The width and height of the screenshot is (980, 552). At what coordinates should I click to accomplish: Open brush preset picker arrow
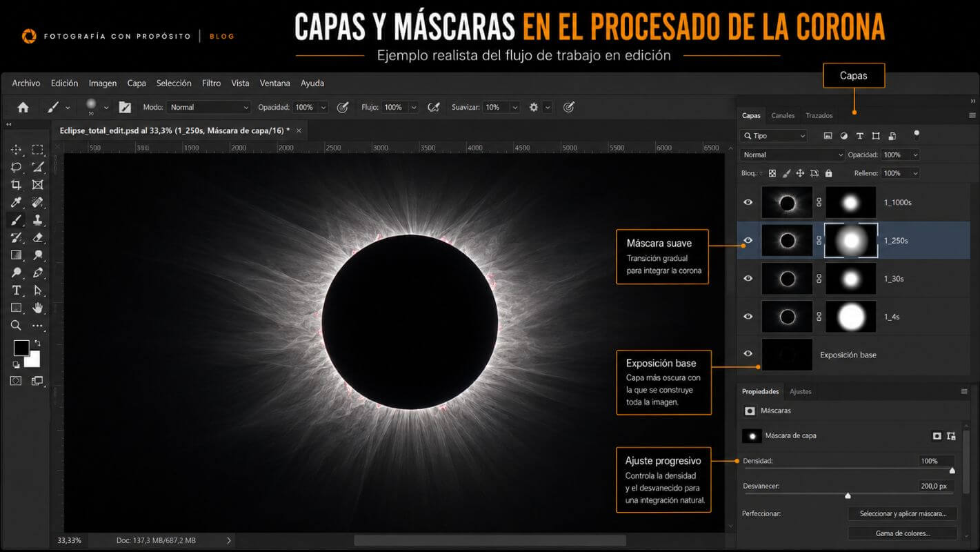(106, 108)
